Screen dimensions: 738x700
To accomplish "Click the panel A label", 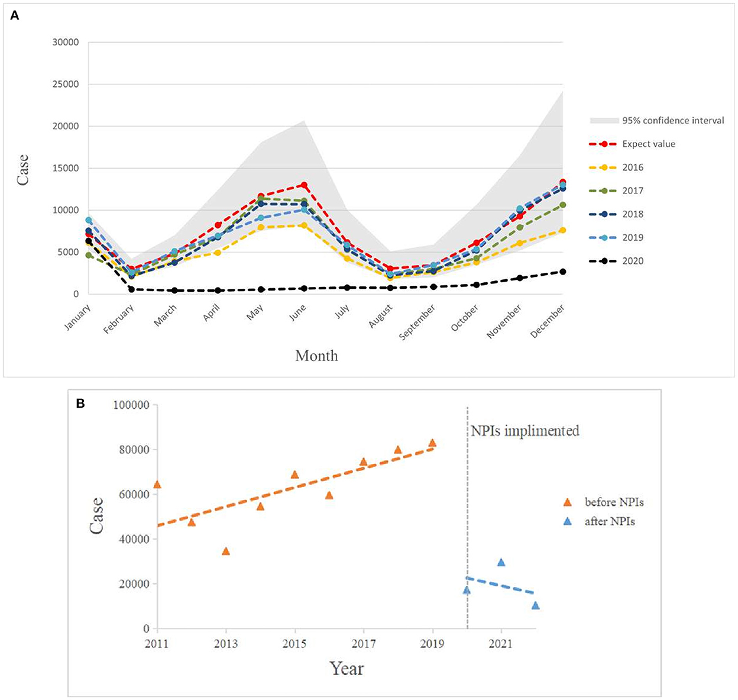I will point(15,16).
